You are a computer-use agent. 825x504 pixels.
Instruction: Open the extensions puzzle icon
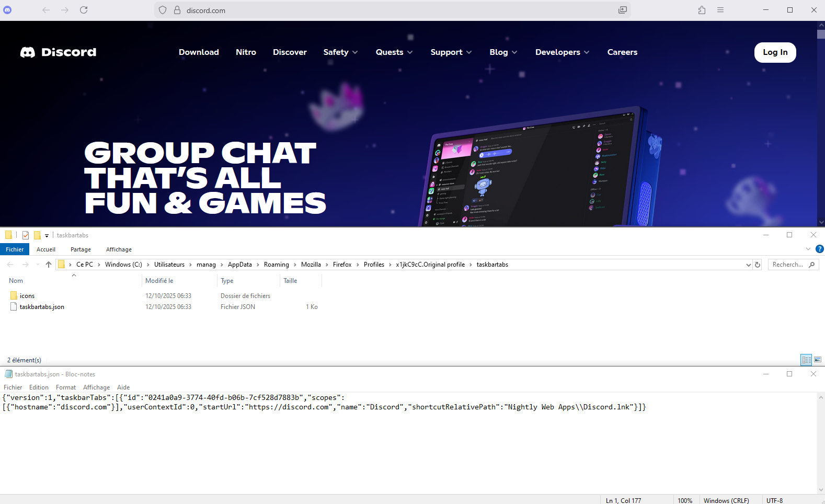pyautogui.click(x=702, y=10)
